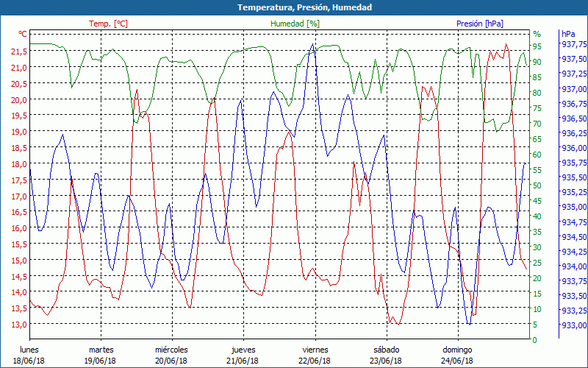Click the 65 humidity axis value
588x368 pixels.
537,139
